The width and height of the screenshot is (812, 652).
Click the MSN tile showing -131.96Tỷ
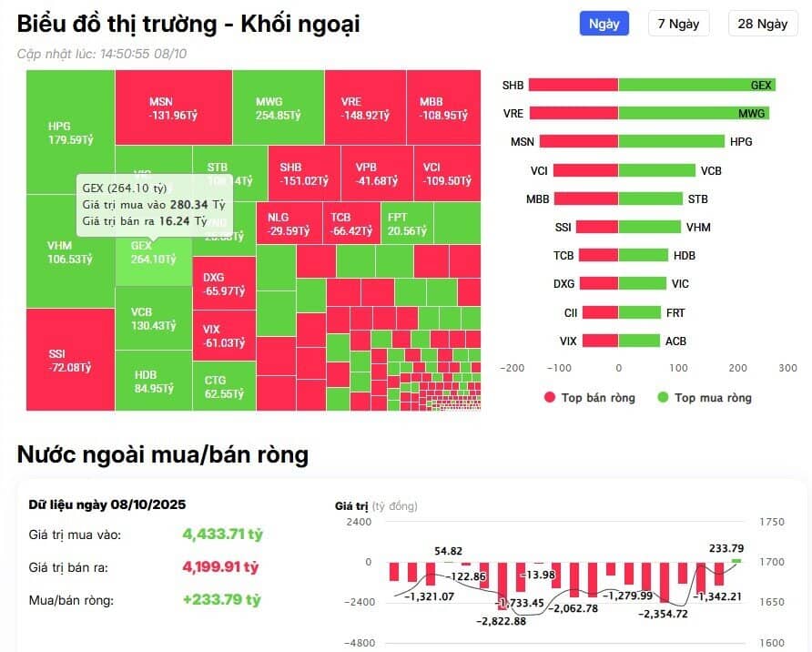(173, 107)
